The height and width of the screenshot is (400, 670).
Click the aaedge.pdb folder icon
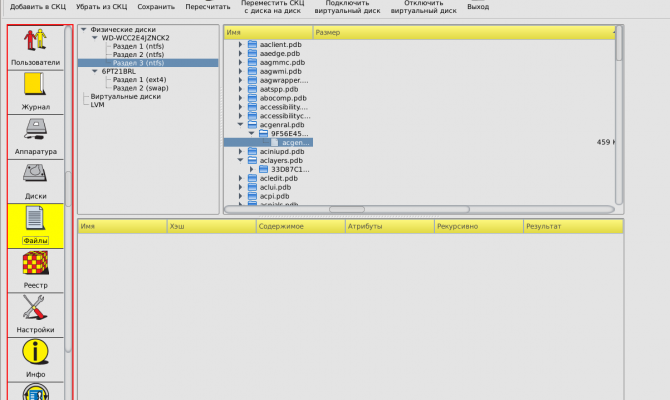(253, 53)
